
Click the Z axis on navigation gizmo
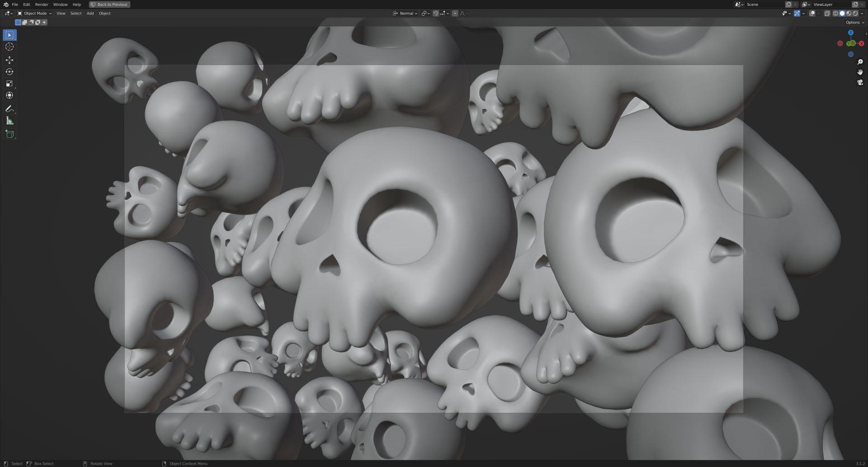pos(850,33)
